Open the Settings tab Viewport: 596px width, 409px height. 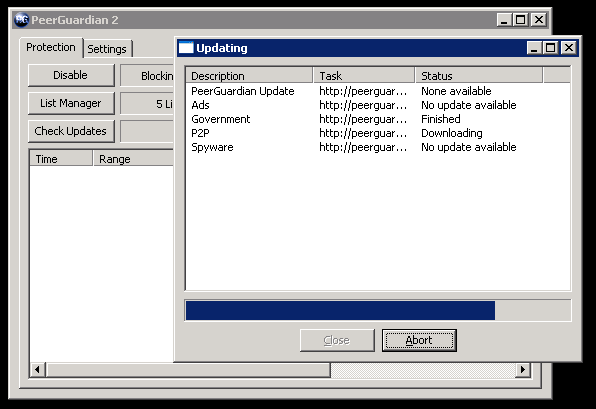107,49
